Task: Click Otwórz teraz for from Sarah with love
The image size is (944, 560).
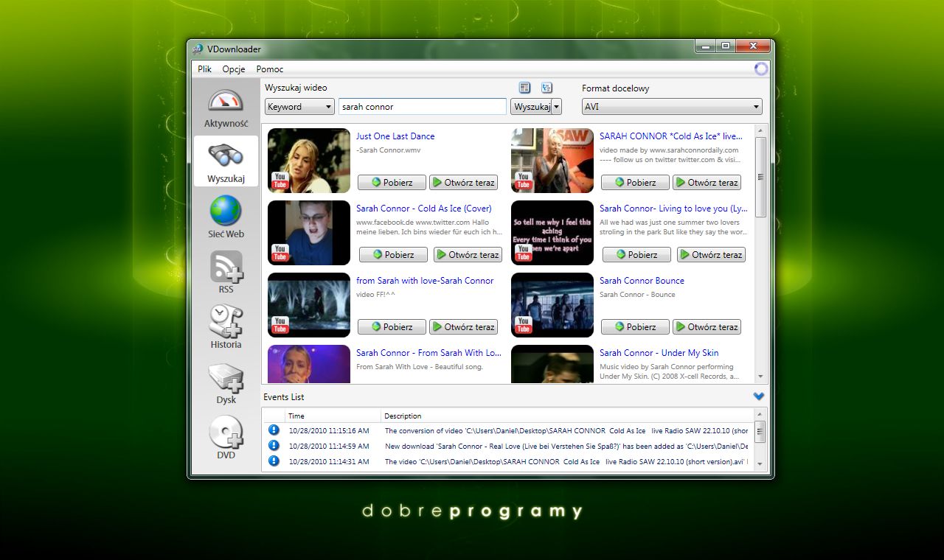Action: point(463,327)
